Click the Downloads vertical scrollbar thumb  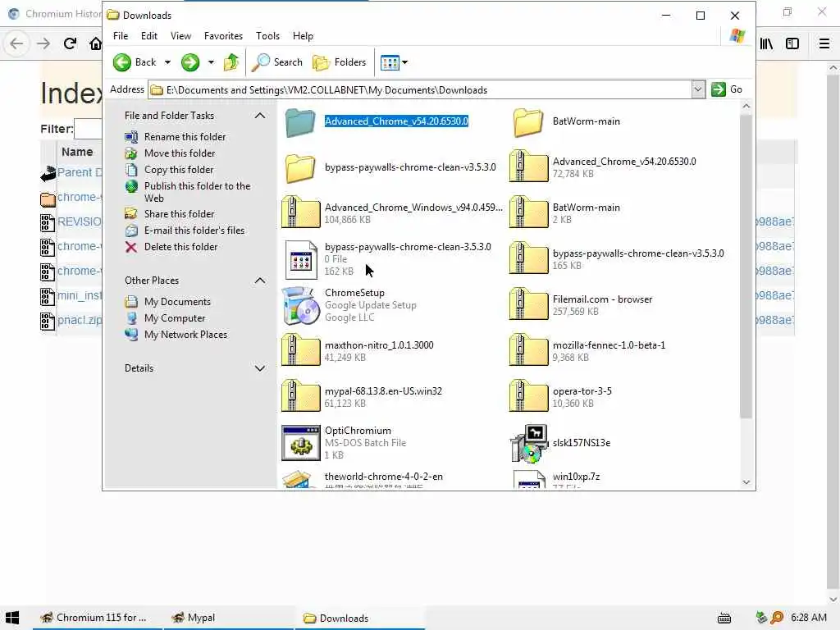pyautogui.click(x=746, y=266)
